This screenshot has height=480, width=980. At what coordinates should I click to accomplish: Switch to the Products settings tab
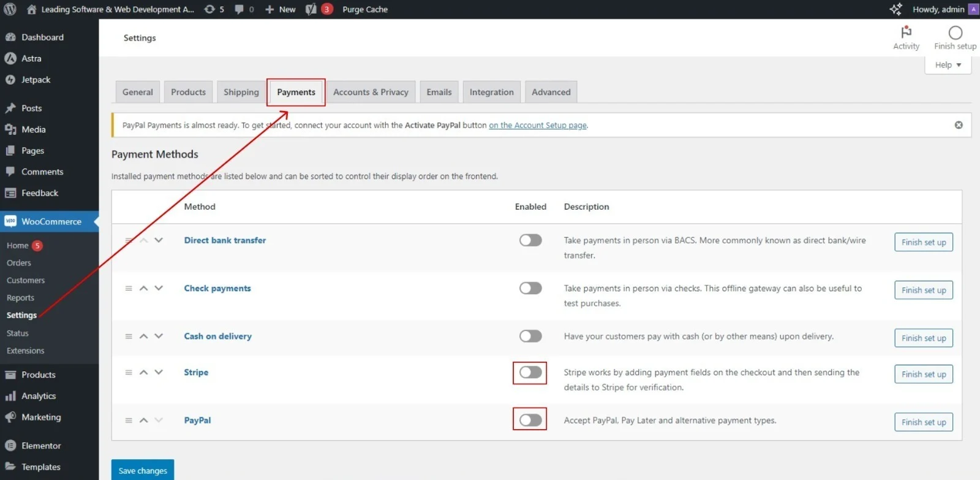189,92
